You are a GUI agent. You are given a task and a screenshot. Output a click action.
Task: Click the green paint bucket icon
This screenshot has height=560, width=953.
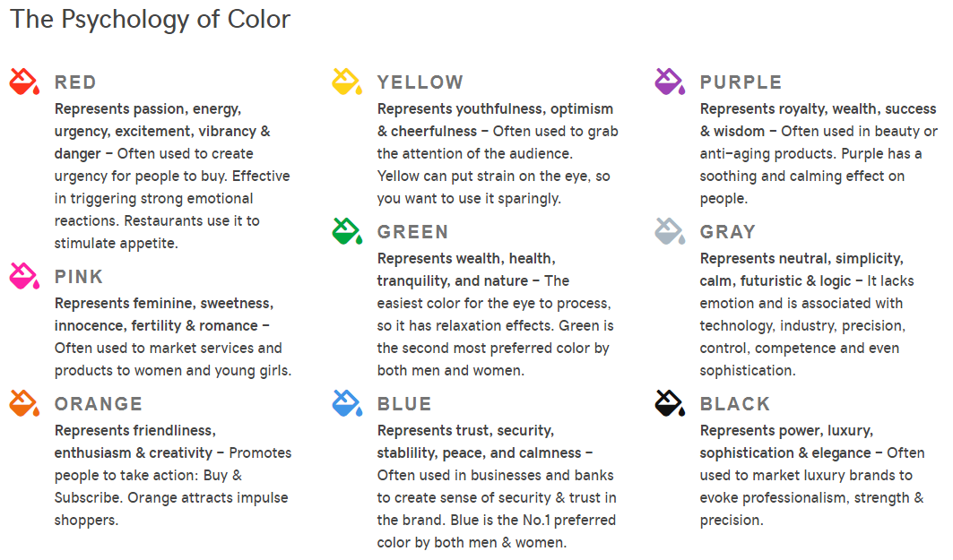pos(347,231)
